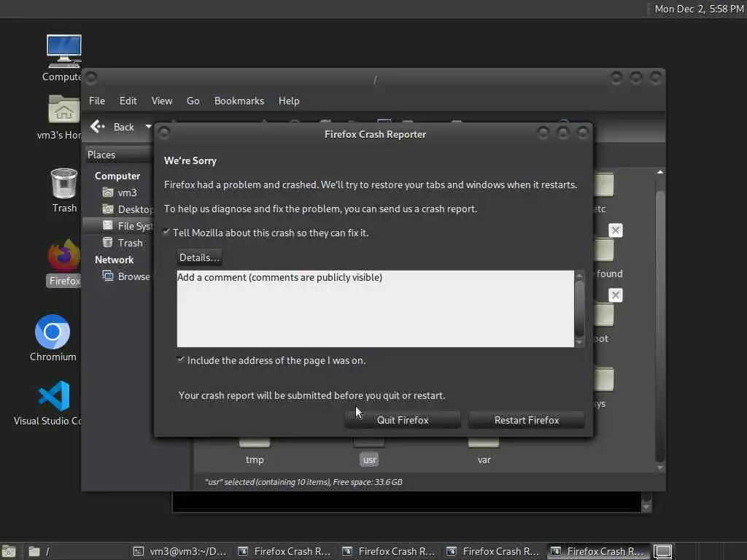Open the File menu in the file manager
747x560 pixels.
pos(97,101)
